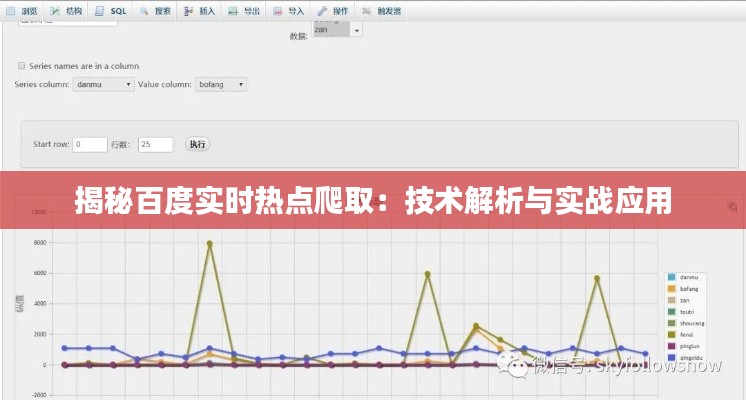The height and width of the screenshot is (400, 746).
Task: Toggle the pinglun series in the legend
Action: pos(684,346)
